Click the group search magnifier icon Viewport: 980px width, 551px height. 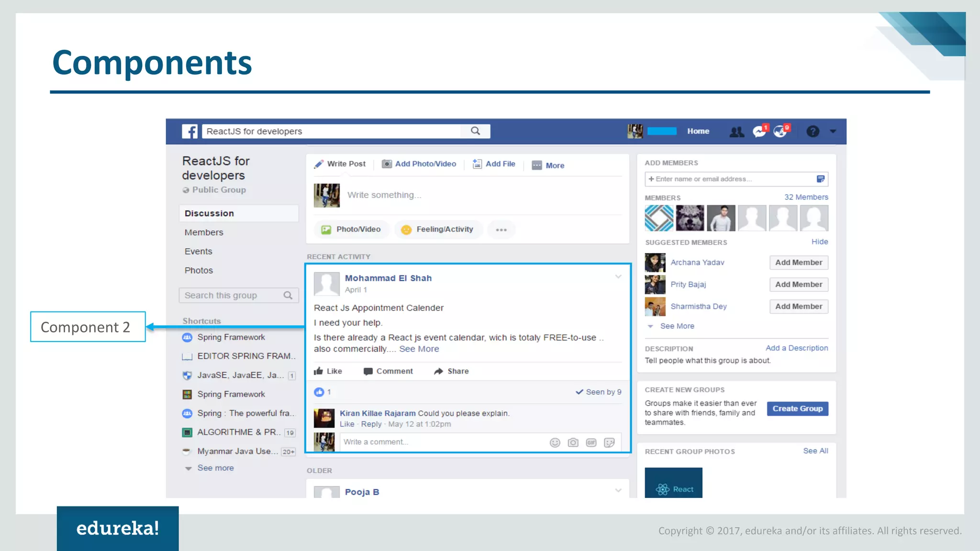(x=288, y=296)
